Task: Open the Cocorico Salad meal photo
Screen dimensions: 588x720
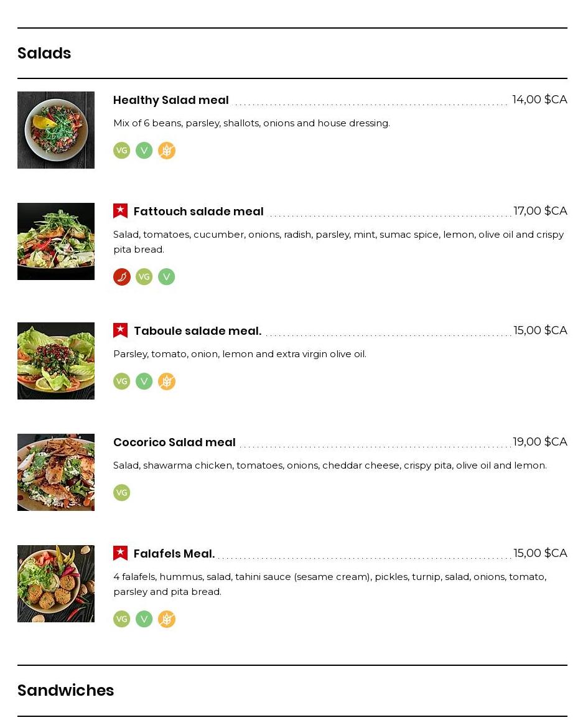Action: click(56, 472)
